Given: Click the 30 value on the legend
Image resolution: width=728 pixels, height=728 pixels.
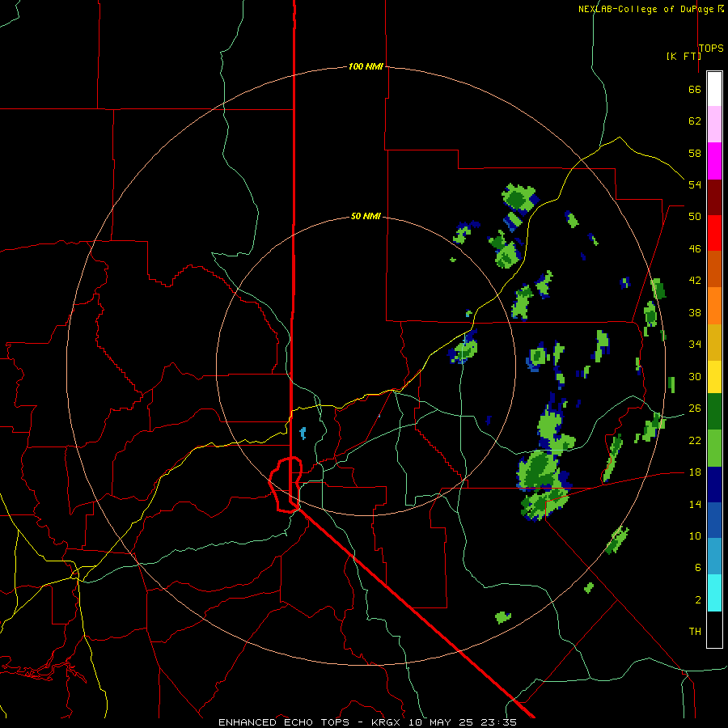Looking at the screenshot, I should tap(695, 376).
